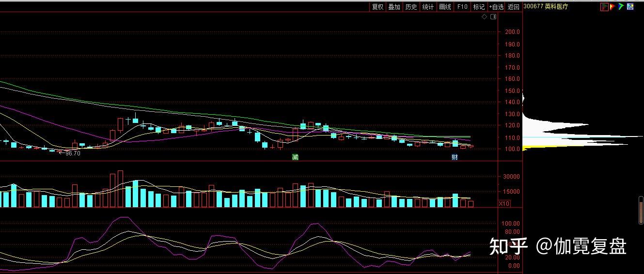Click the 200.0 price axis label
Viewport: 644px width, 274px height.
coord(512,32)
